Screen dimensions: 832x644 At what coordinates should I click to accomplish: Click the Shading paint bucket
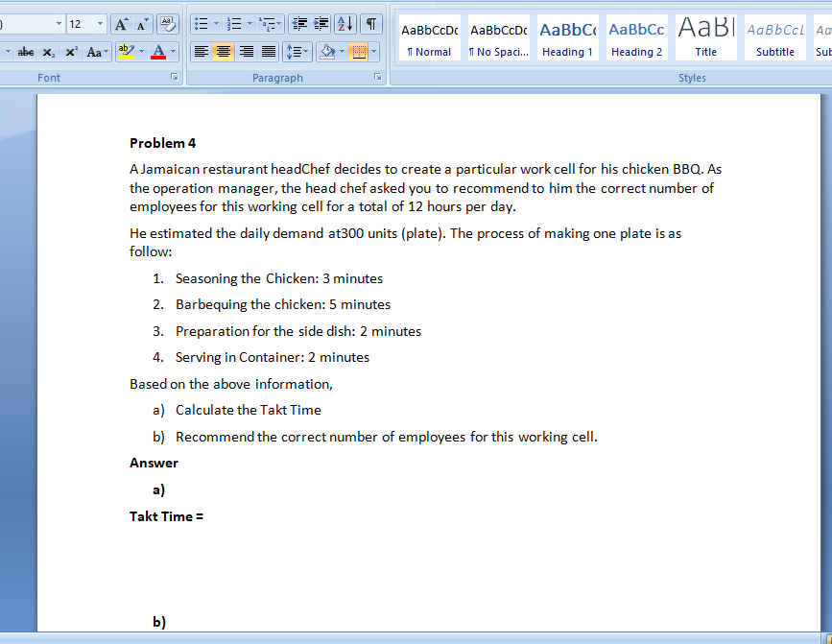(x=327, y=52)
